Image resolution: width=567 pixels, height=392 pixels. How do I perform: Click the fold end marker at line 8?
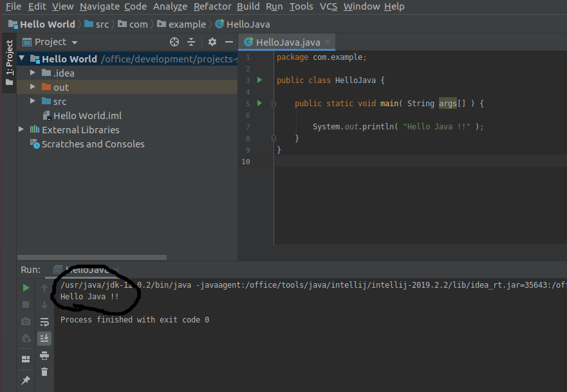[x=274, y=138]
